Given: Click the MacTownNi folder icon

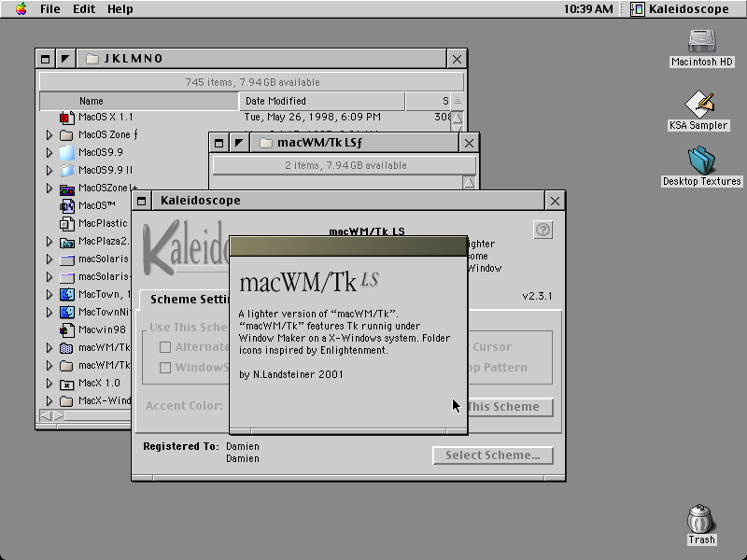Looking at the screenshot, I should click(66, 313).
